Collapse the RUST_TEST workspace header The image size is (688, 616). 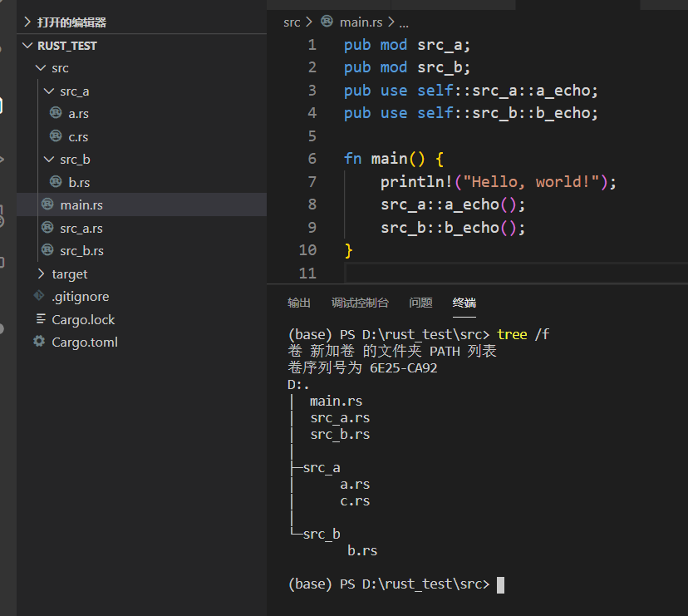pyautogui.click(x=27, y=45)
